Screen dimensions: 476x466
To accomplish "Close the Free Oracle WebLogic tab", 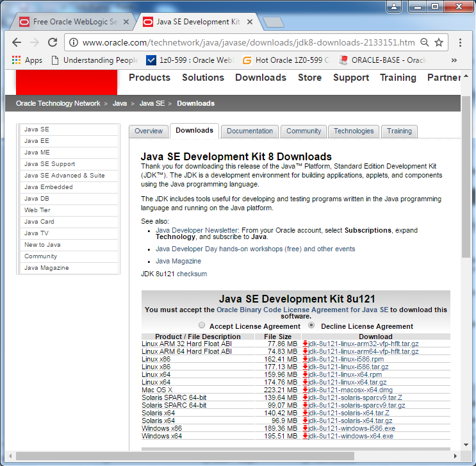I will coord(126,22).
